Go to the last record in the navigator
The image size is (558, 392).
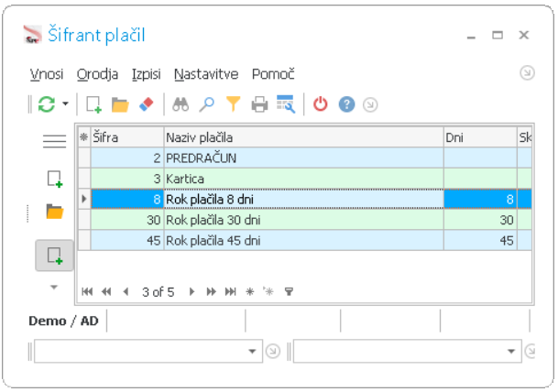click(x=230, y=291)
